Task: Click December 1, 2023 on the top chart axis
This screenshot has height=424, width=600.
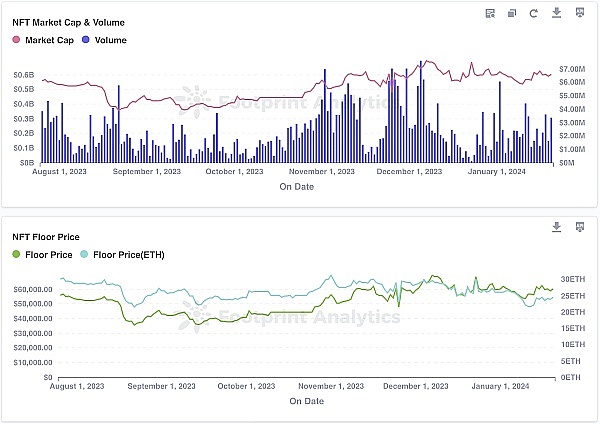Action: (408, 171)
